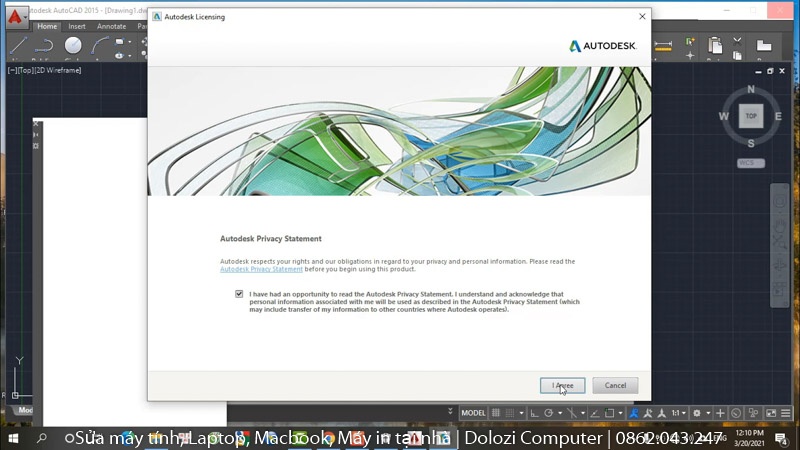Toggle auto-add annotation scales icon
The width and height of the screenshot is (800, 450).
648,413
